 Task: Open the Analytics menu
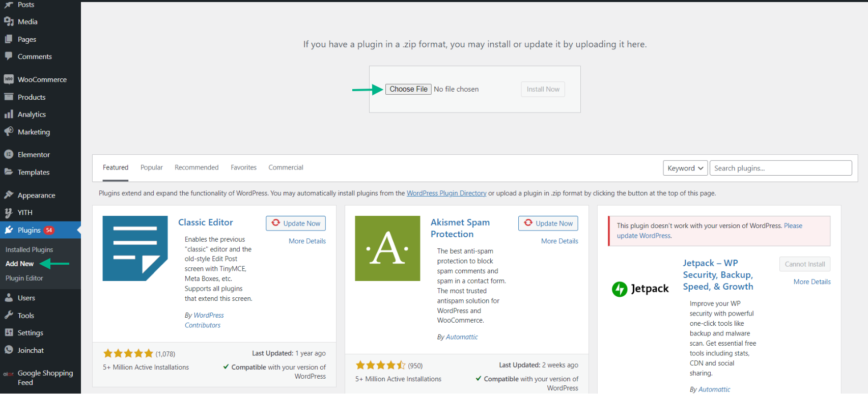pos(40,114)
